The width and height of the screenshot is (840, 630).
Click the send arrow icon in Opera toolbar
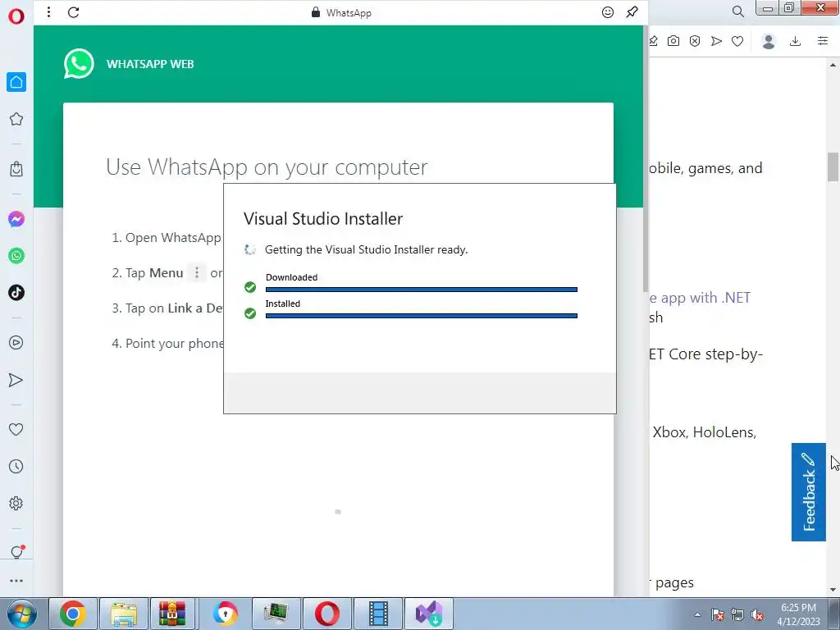click(716, 41)
